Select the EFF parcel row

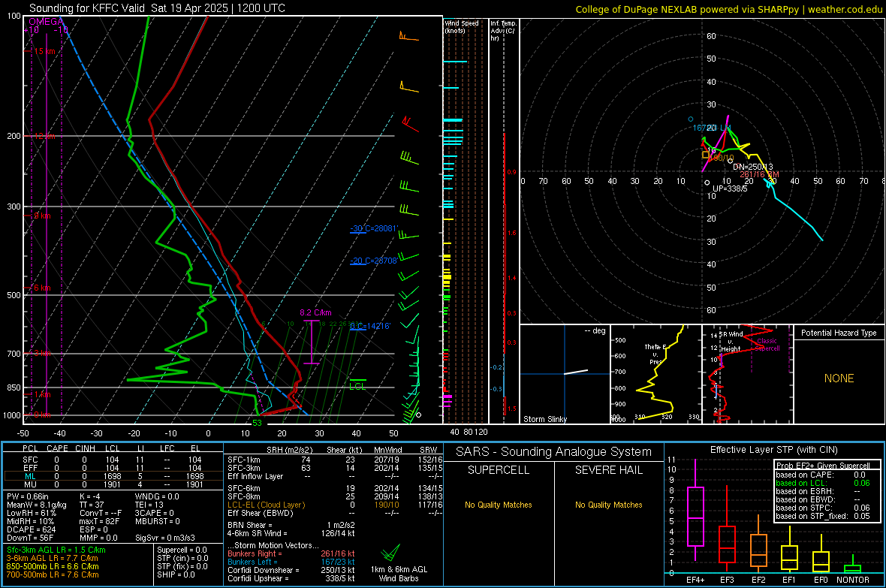(x=112, y=468)
